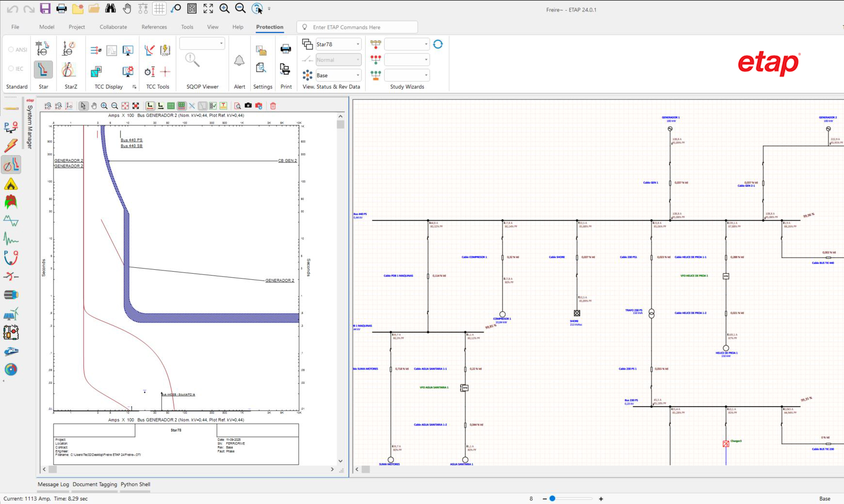This screenshot has height=504, width=844.
Task: Click the Star view icon in the Star group
Action: (x=43, y=69)
